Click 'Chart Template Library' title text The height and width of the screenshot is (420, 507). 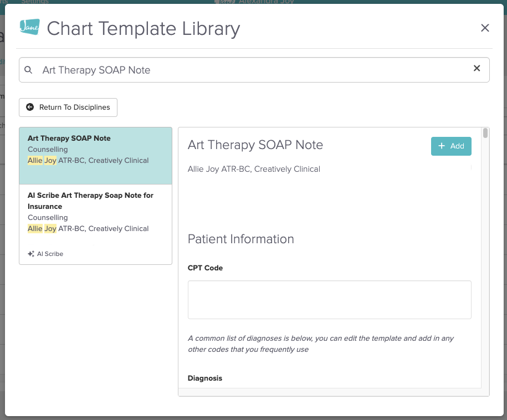pyautogui.click(x=144, y=28)
